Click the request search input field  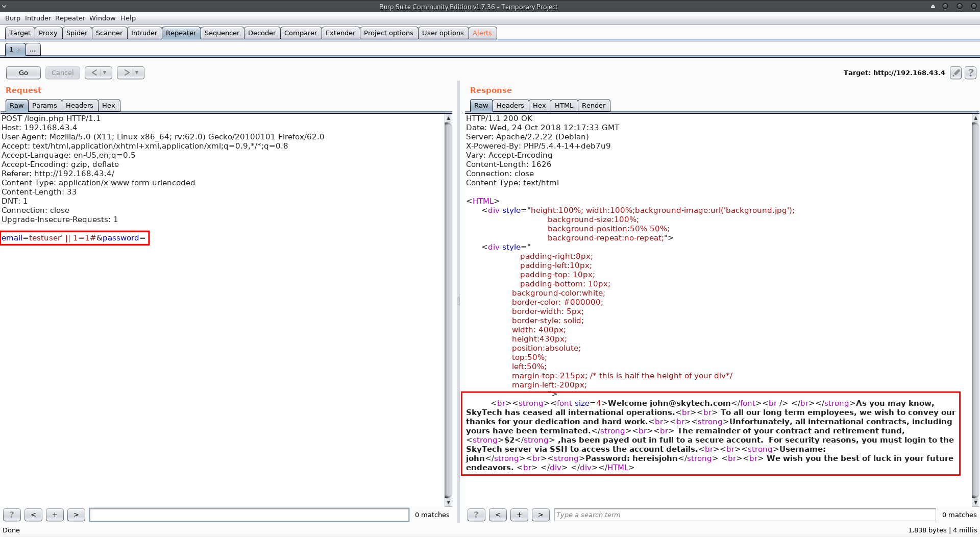point(249,515)
